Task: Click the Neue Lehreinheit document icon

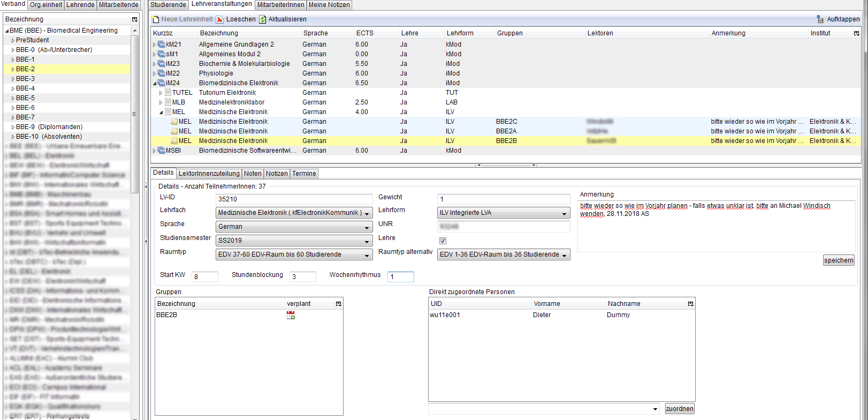Action: [156, 19]
